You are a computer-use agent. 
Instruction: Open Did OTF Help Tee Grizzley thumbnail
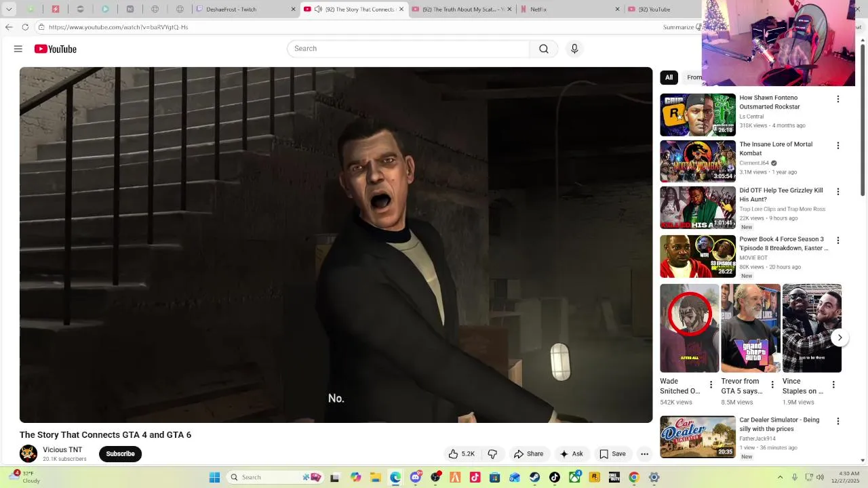coord(698,208)
